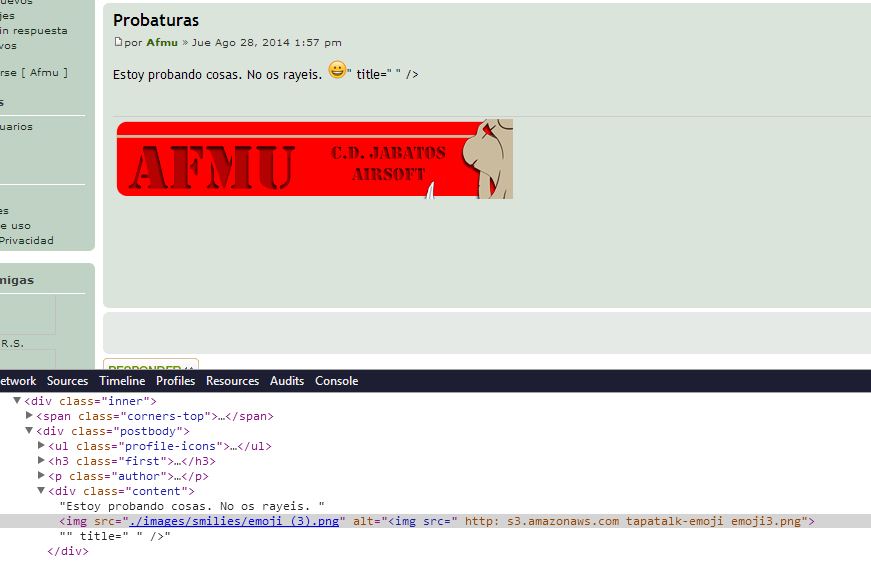871x561 pixels.
Task: Expand the h3 class="first" node
Action: (41, 460)
